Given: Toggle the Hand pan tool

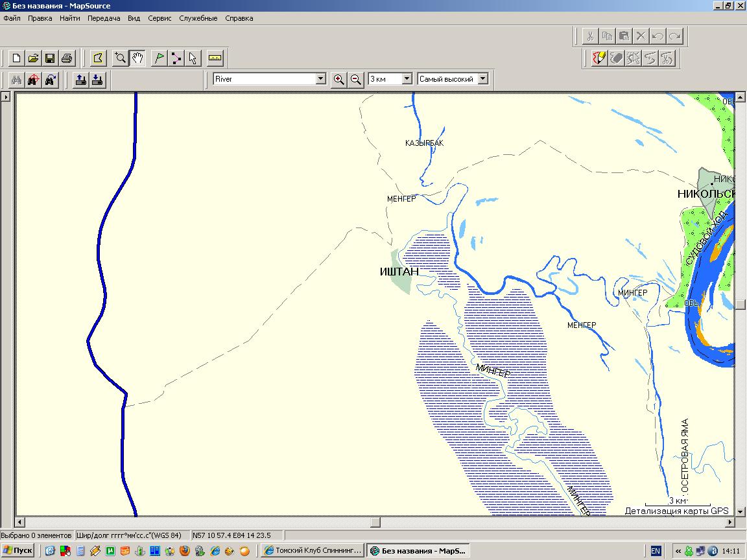Looking at the screenshot, I should coord(137,58).
